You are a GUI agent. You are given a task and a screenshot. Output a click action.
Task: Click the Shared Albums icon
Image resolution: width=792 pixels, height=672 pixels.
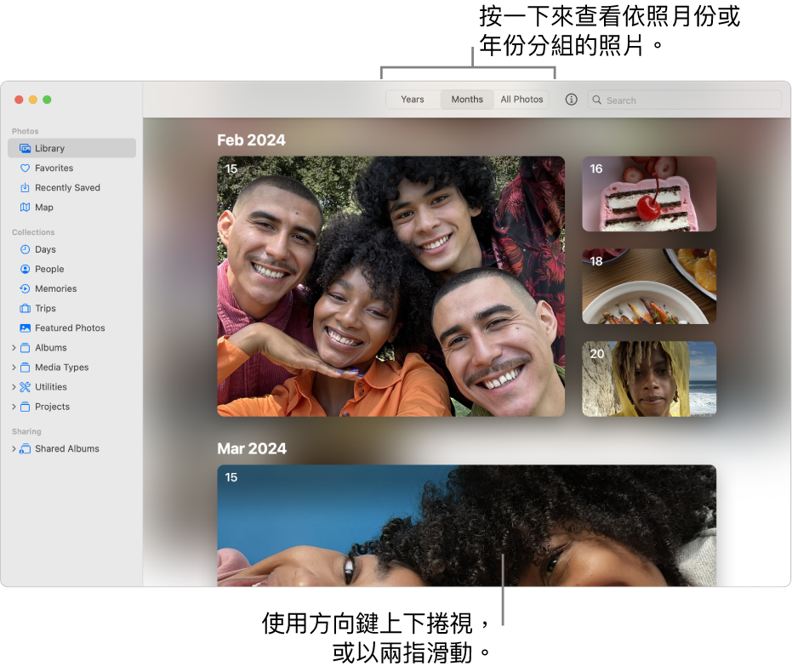[x=25, y=449]
